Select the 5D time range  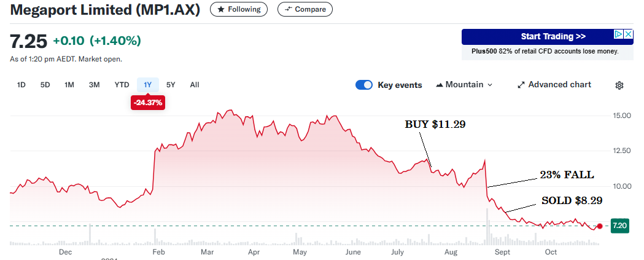pyautogui.click(x=45, y=85)
